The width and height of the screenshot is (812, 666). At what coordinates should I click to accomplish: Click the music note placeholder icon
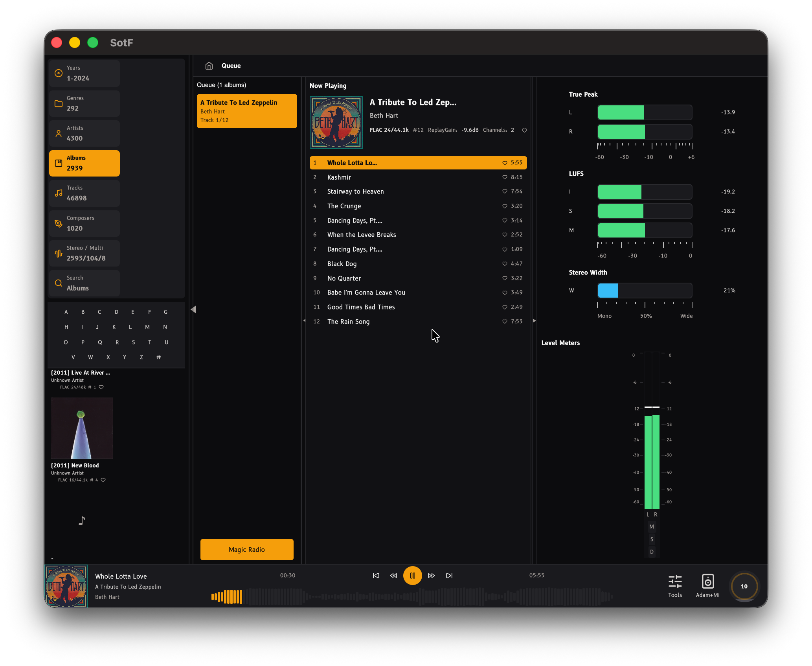82,521
